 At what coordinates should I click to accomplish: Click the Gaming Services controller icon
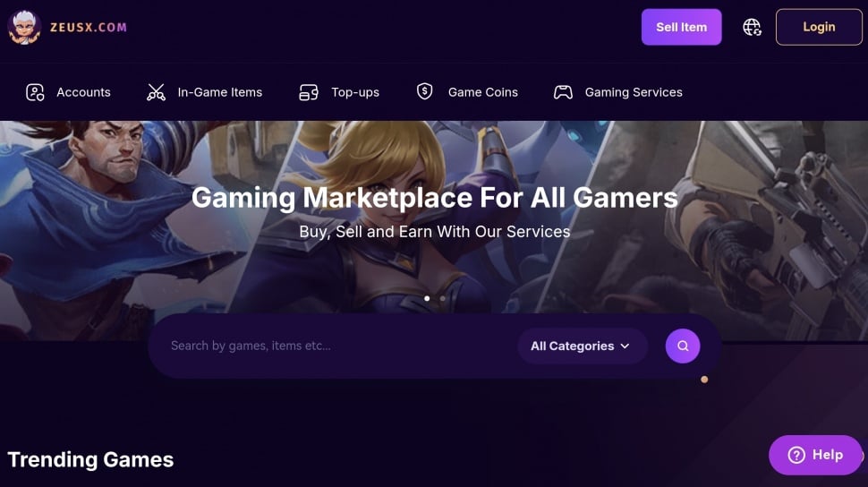563,92
